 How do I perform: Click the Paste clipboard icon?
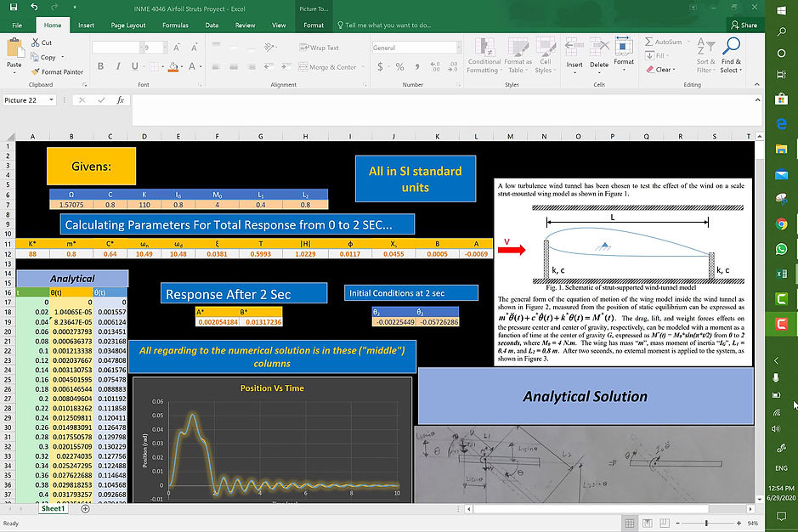pyautogui.click(x=14, y=49)
